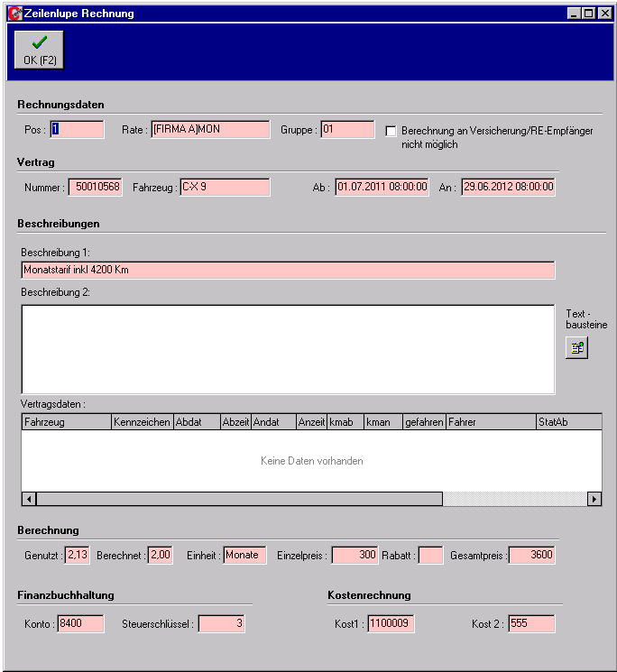
Task: Click inside the Beschreibung 2 text area
Action: point(288,349)
